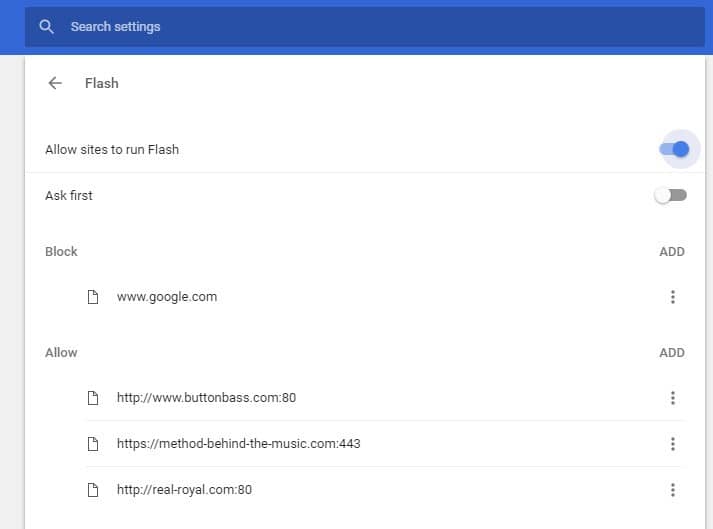The height and width of the screenshot is (529, 713).
Task: Toggle off Allow sites to run Flash
Action: [x=674, y=149]
